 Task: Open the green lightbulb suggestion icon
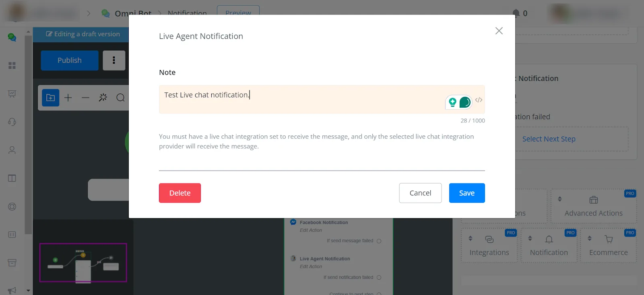452,102
